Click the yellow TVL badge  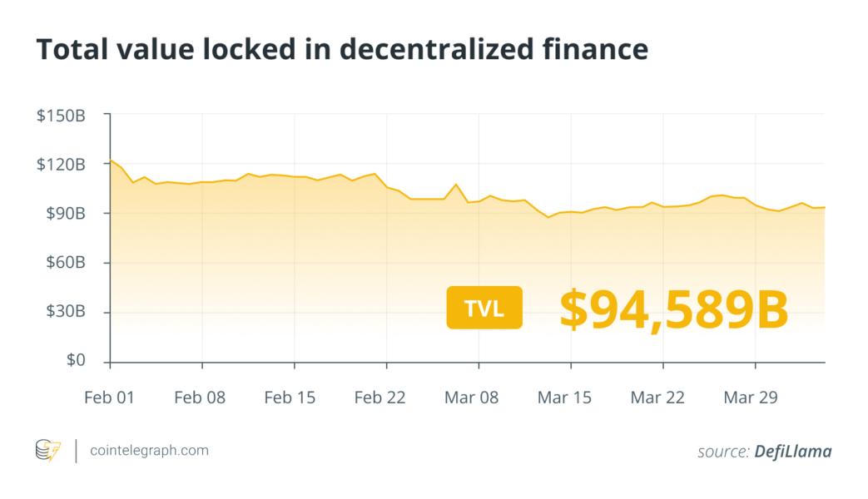pos(484,308)
